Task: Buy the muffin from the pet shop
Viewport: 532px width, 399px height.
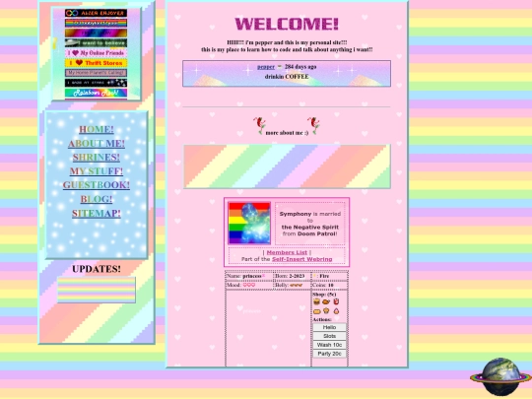Action: point(326,310)
